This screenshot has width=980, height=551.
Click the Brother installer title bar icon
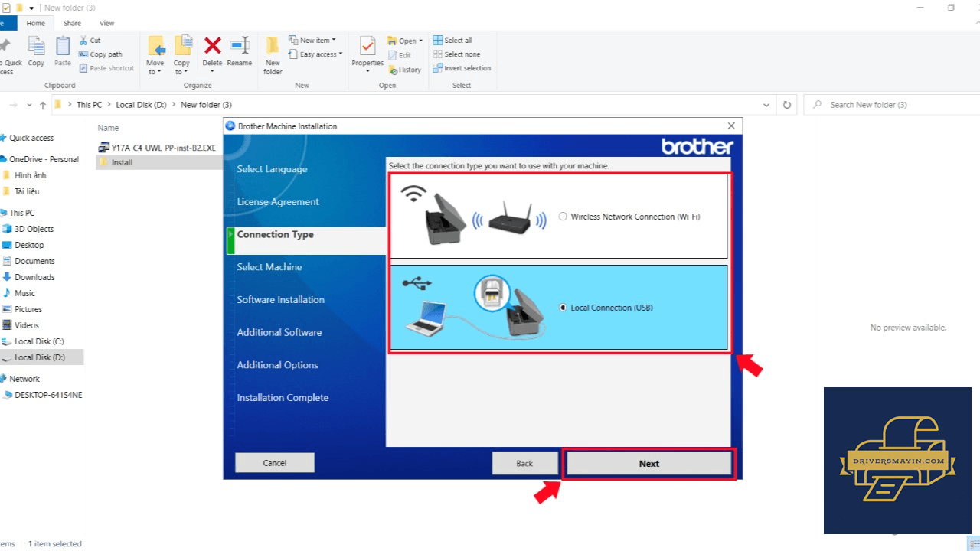pyautogui.click(x=230, y=126)
